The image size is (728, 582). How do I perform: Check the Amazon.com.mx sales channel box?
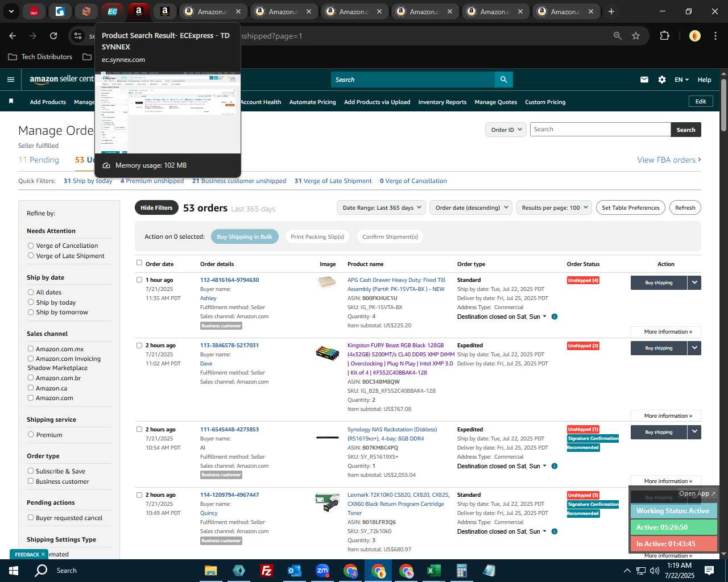coord(31,348)
